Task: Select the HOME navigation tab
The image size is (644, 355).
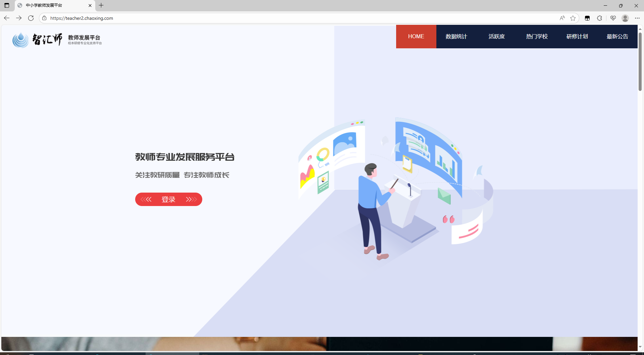Action: pyautogui.click(x=416, y=37)
